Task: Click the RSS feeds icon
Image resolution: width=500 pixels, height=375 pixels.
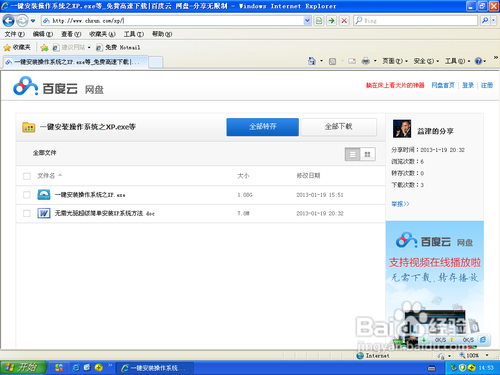Action: (332, 61)
